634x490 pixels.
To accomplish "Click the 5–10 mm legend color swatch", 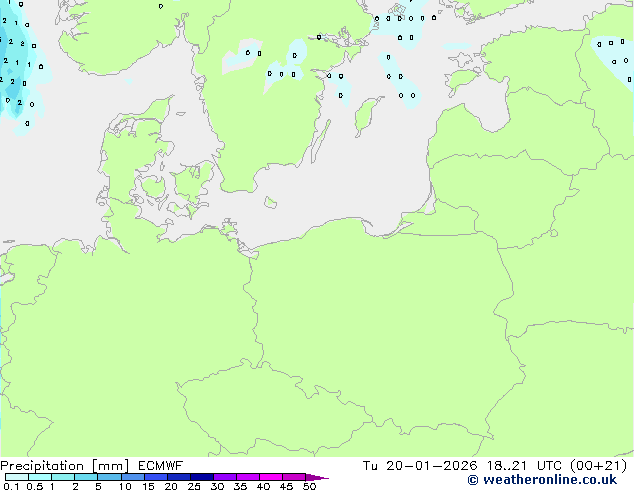I will click(x=110, y=477).
